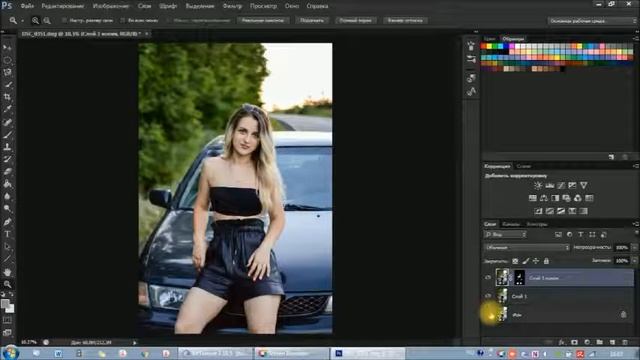Add a Black & White adjustment
Viewport: 640px width, 360px height.
point(555,198)
